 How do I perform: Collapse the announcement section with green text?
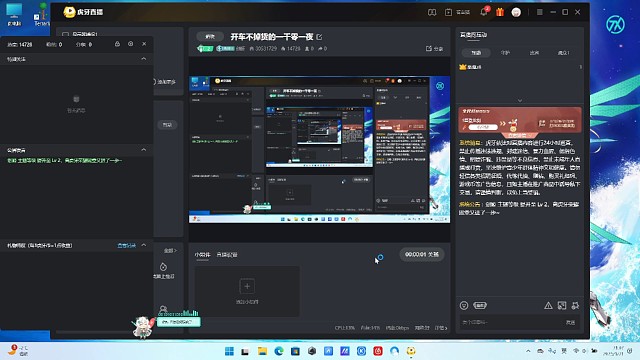point(144,150)
